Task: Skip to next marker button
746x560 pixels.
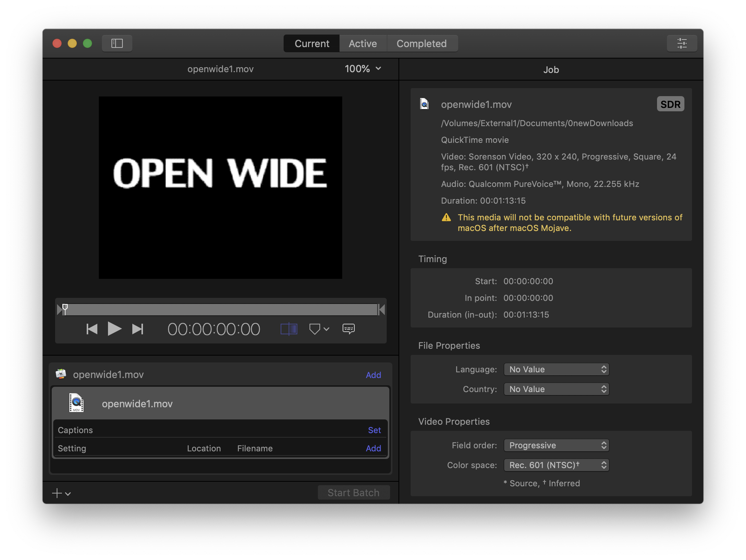Action: (x=137, y=329)
